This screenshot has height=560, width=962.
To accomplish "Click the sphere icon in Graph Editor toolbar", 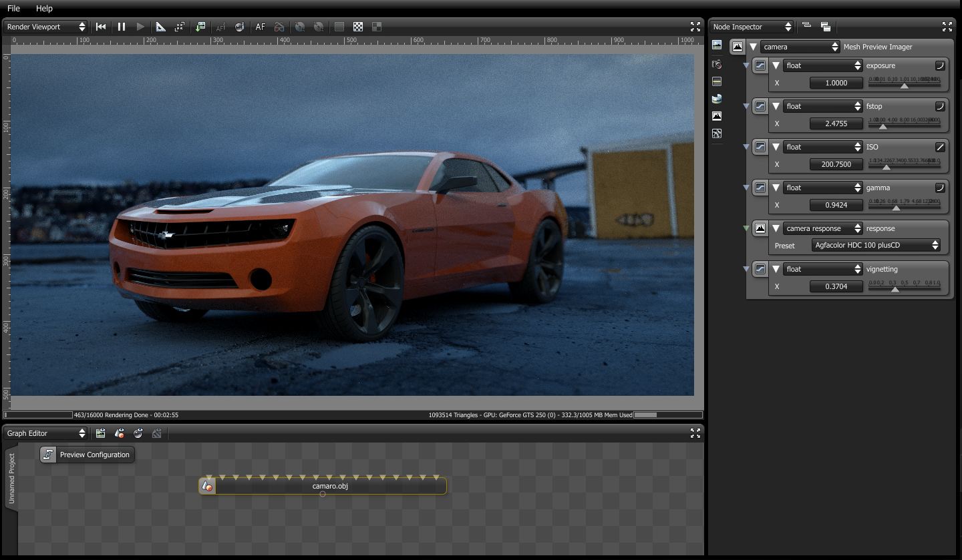I will [x=138, y=433].
